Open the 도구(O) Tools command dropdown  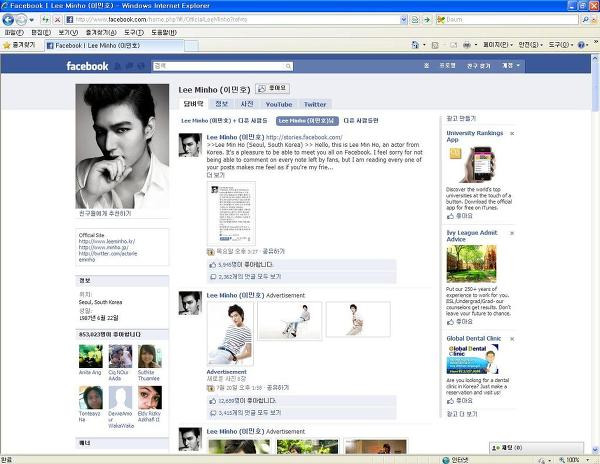pos(561,45)
